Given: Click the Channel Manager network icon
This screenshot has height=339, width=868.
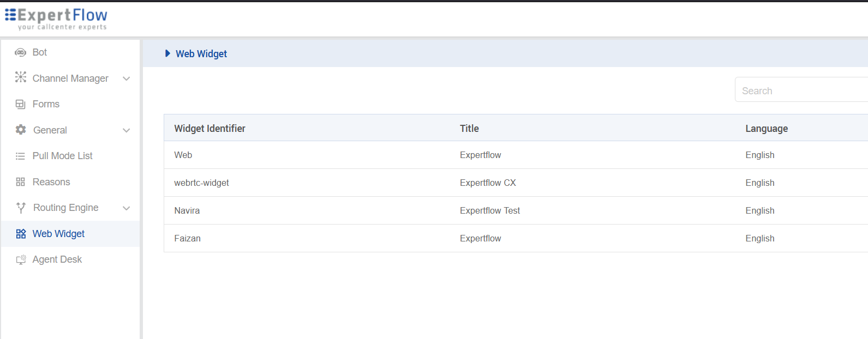Looking at the screenshot, I should coord(21,77).
